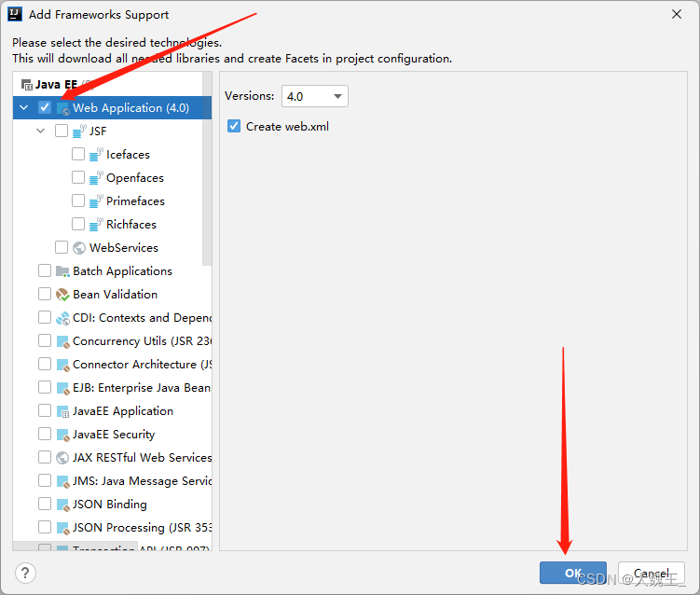This screenshot has height=595, width=700.
Task: Click the Richfaces icon
Action: point(96,224)
